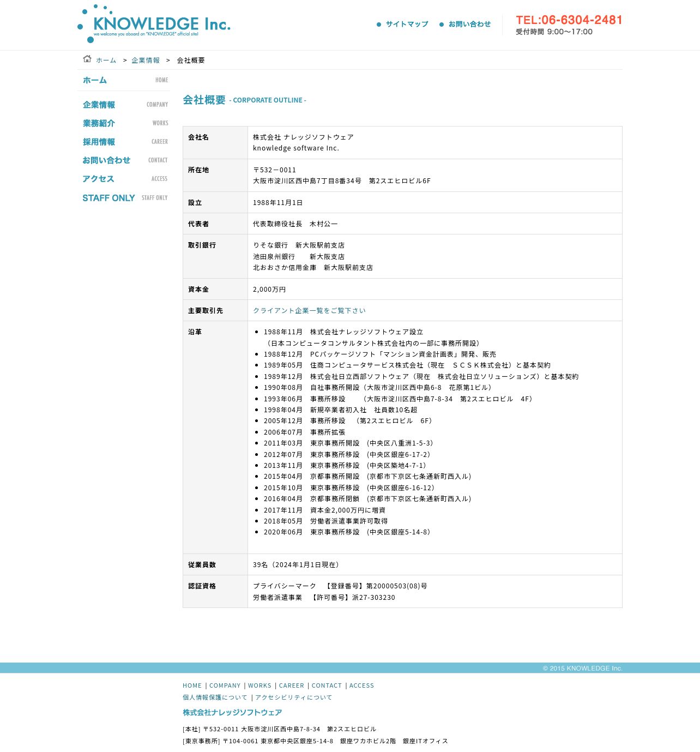Click the 2,000万円 capital value
The image size is (700, 752).
[x=269, y=290]
